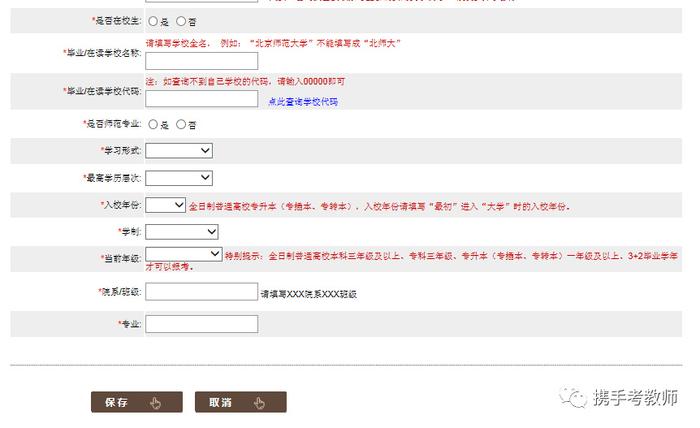The height and width of the screenshot is (428, 700).
Task: Expand the 学制 dropdown list
Action: pos(182,232)
